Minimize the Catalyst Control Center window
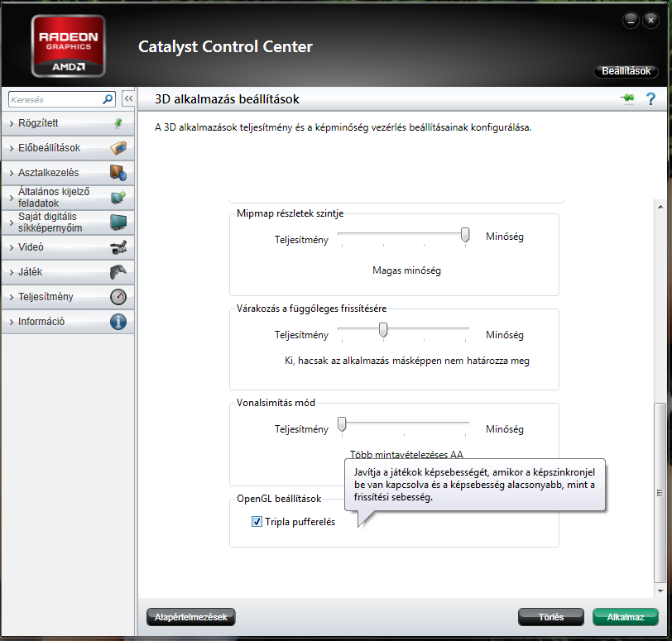Screen dimensions: 672x641 pos(631,20)
